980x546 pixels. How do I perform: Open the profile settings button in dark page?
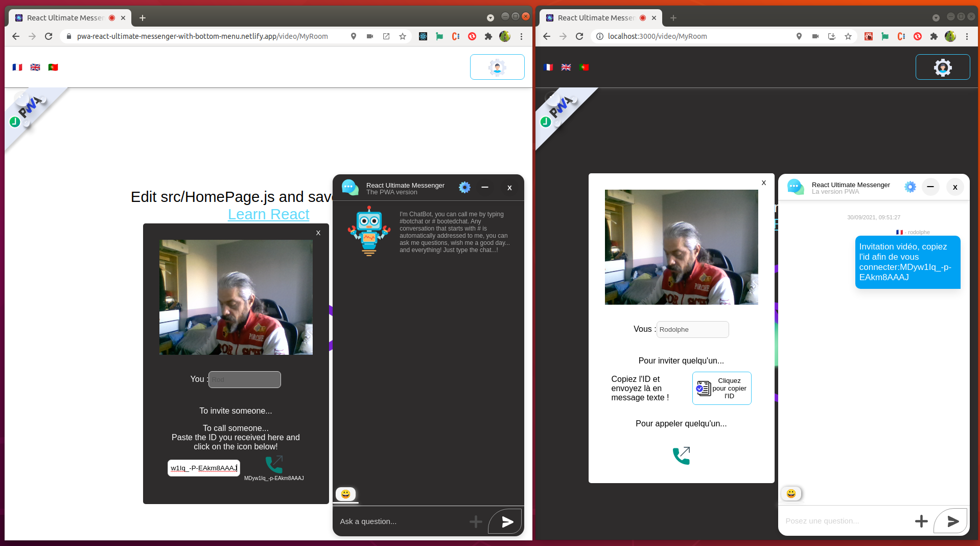pyautogui.click(x=942, y=67)
